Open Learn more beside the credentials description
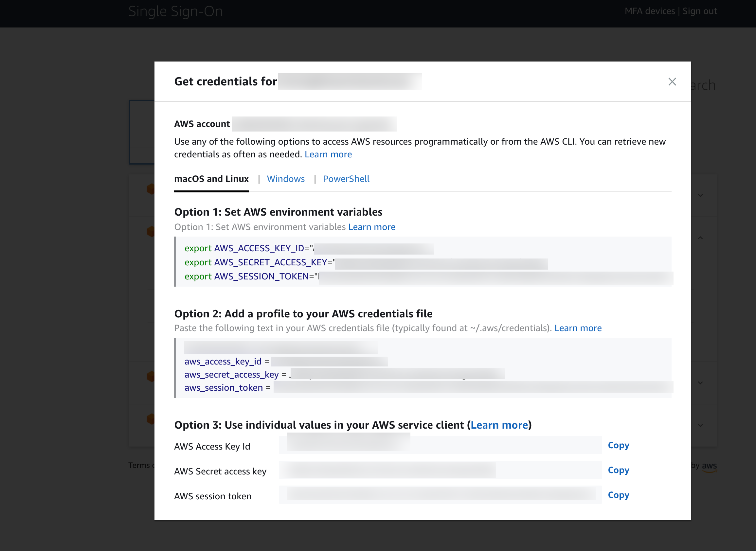The image size is (756, 551). [328, 154]
